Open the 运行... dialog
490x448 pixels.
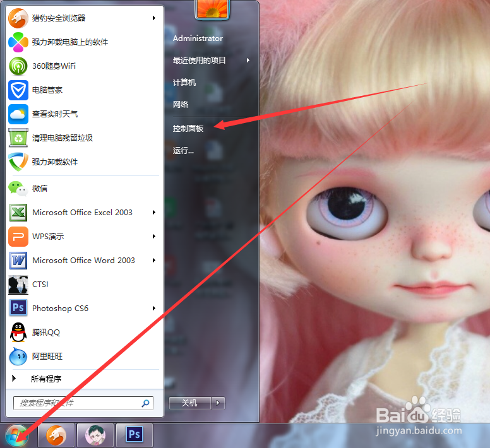[183, 151]
